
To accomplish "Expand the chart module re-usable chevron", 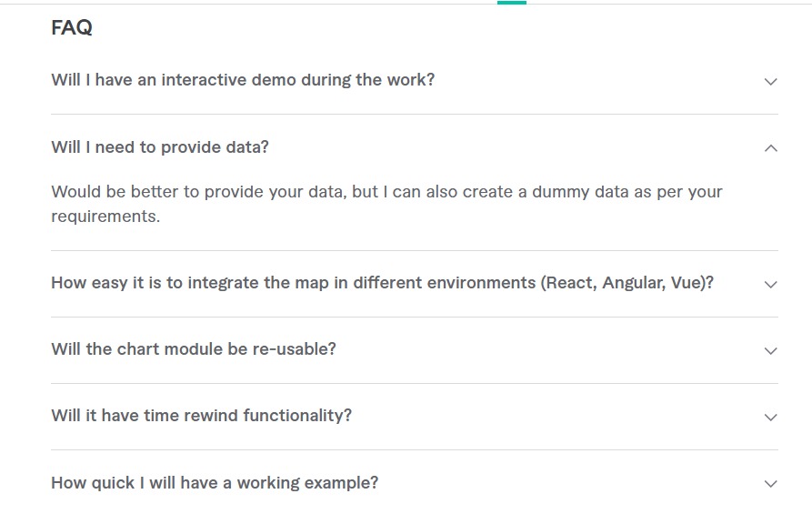I will [x=770, y=350].
